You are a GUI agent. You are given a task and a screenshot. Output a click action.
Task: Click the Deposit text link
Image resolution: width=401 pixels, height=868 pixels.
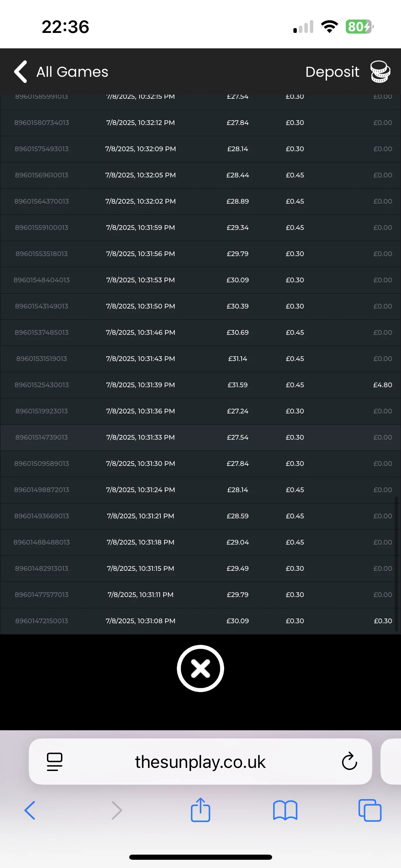pyautogui.click(x=332, y=72)
